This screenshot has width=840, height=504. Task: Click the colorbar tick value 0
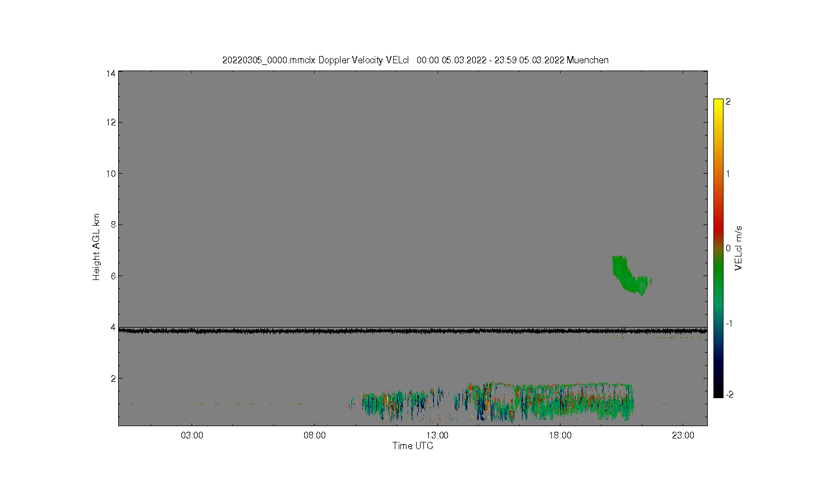pos(729,248)
